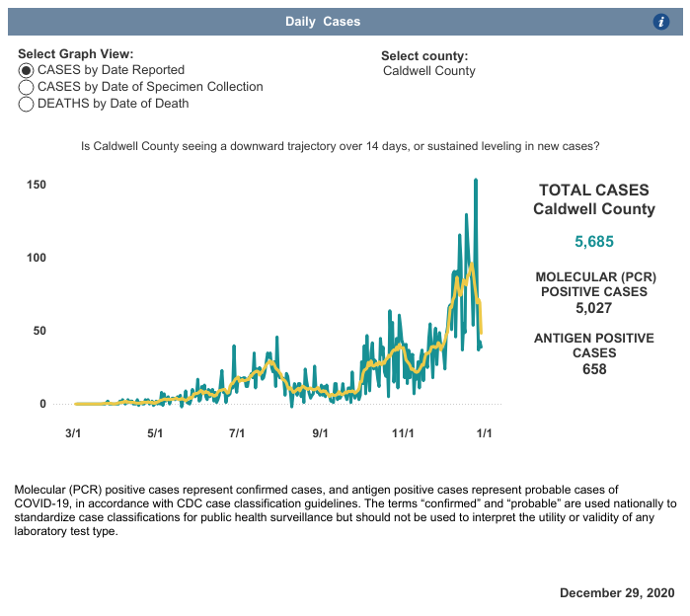Click the Daily Cases header title
Viewport: 690px width, 616px height.
(323, 22)
